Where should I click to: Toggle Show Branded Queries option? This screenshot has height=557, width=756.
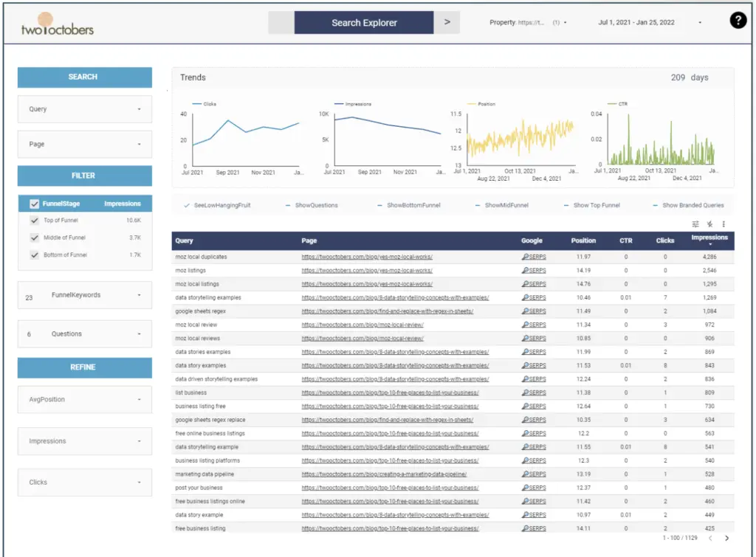689,205
